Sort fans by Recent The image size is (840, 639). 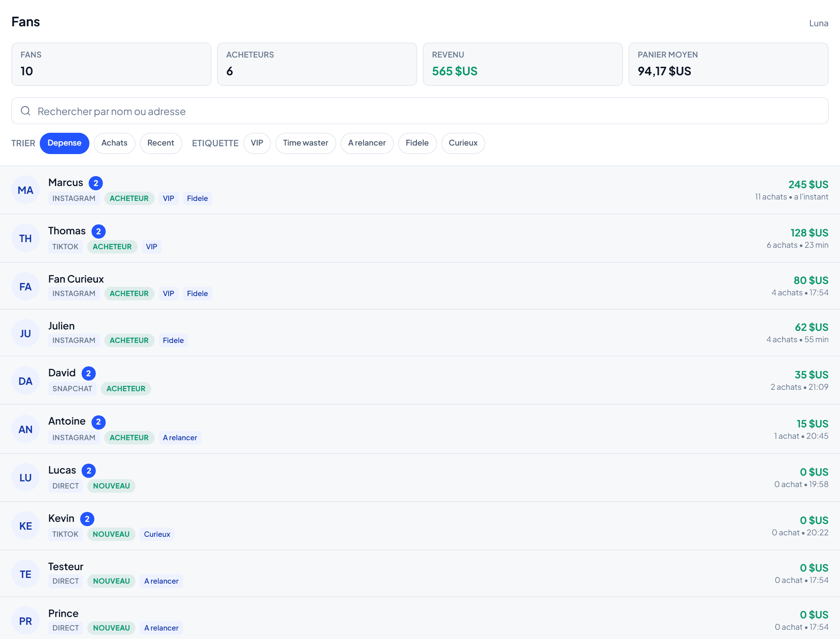coord(161,143)
